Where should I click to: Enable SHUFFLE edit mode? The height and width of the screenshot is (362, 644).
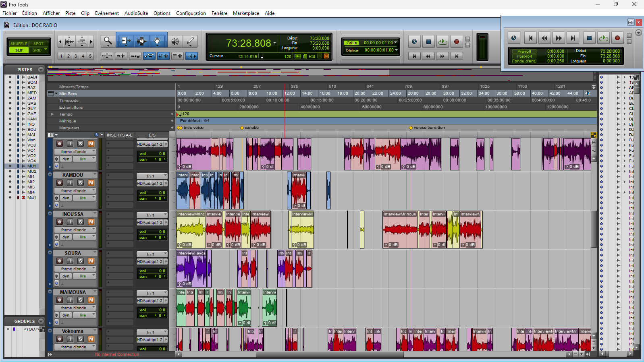(x=19, y=43)
